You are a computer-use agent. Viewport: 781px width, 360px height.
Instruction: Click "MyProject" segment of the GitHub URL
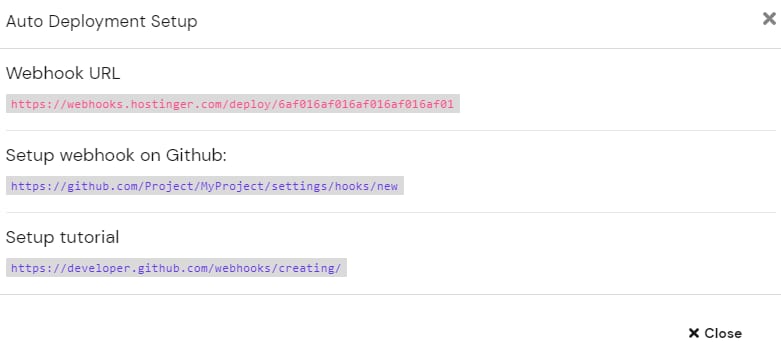tap(230, 186)
